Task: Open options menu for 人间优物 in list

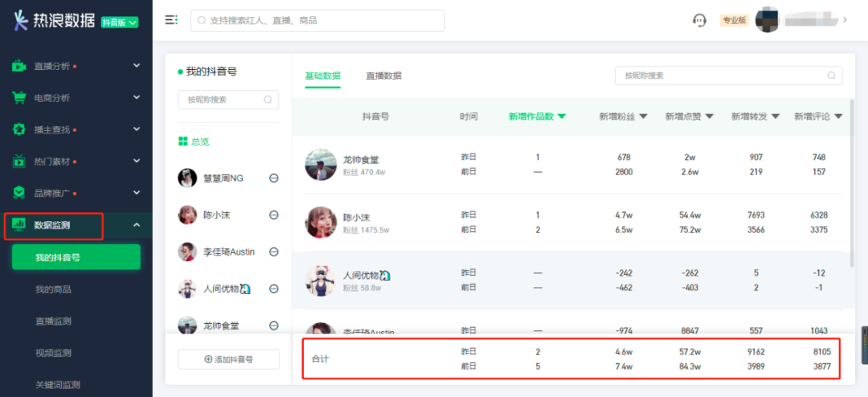Action: 273,289
